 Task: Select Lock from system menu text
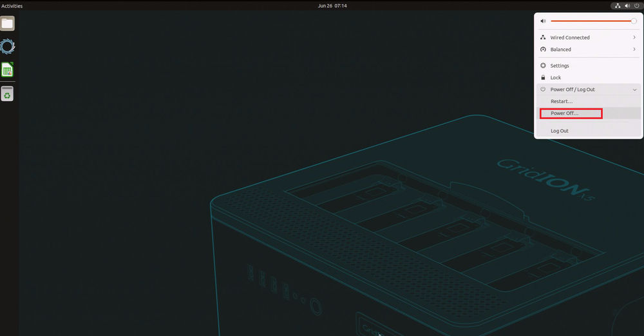(555, 77)
